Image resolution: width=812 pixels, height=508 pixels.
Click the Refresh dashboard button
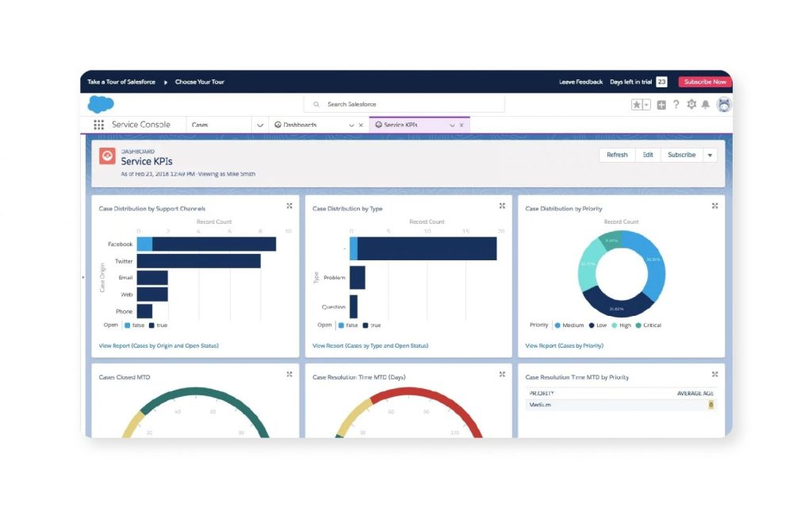(617, 155)
